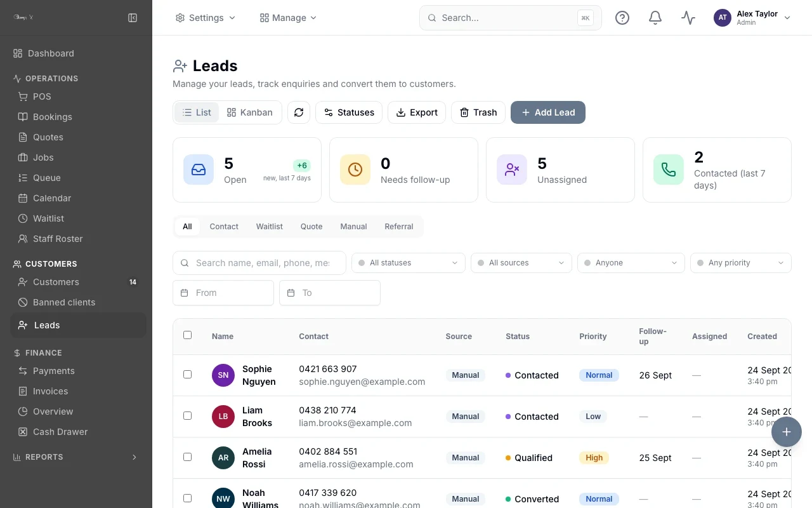Click the Export button
The image size is (812, 508).
point(417,112)
